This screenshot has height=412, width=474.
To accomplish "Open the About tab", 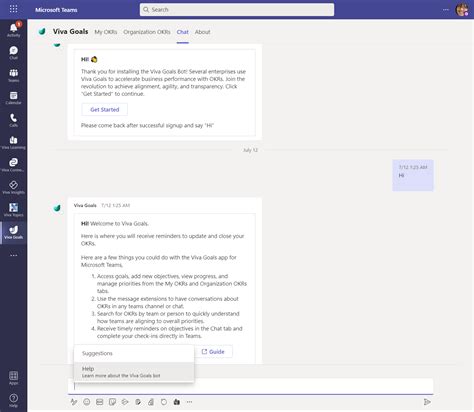I will [202, 32].
